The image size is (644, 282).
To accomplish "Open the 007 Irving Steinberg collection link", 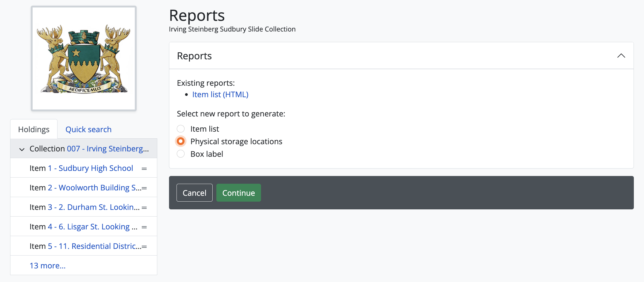I will point(108,148).
